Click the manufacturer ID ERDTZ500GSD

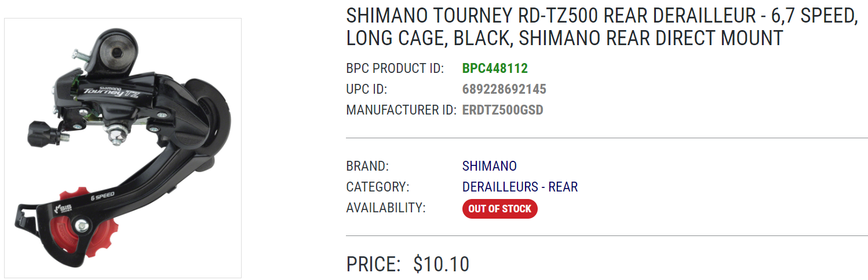tap(502, 110)
